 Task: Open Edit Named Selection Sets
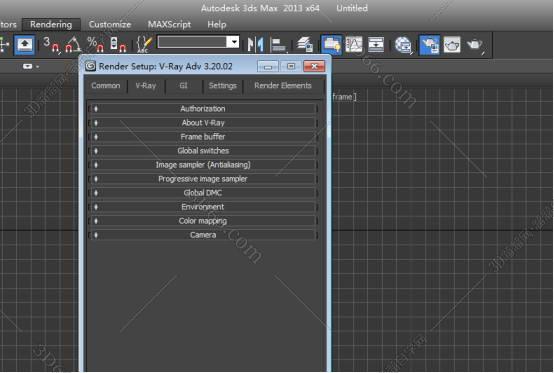click(x=144, y=45)
